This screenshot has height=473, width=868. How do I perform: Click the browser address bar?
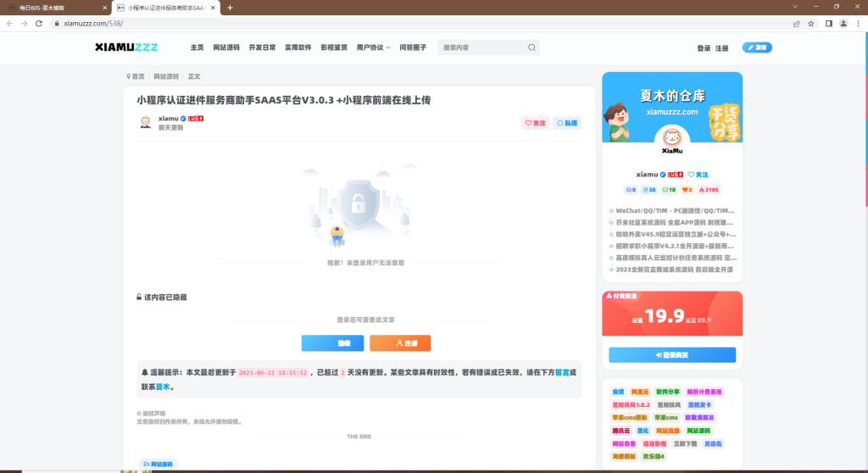tap(420, 23)
